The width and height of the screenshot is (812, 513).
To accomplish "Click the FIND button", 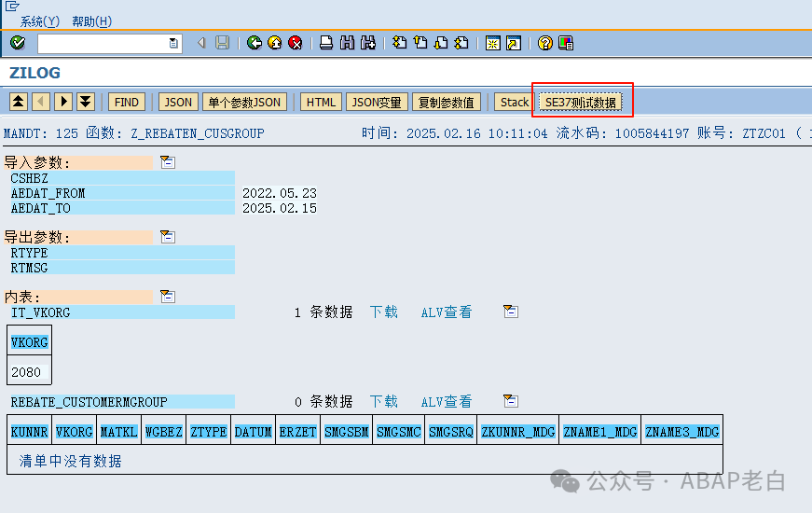I will point(127,102).
